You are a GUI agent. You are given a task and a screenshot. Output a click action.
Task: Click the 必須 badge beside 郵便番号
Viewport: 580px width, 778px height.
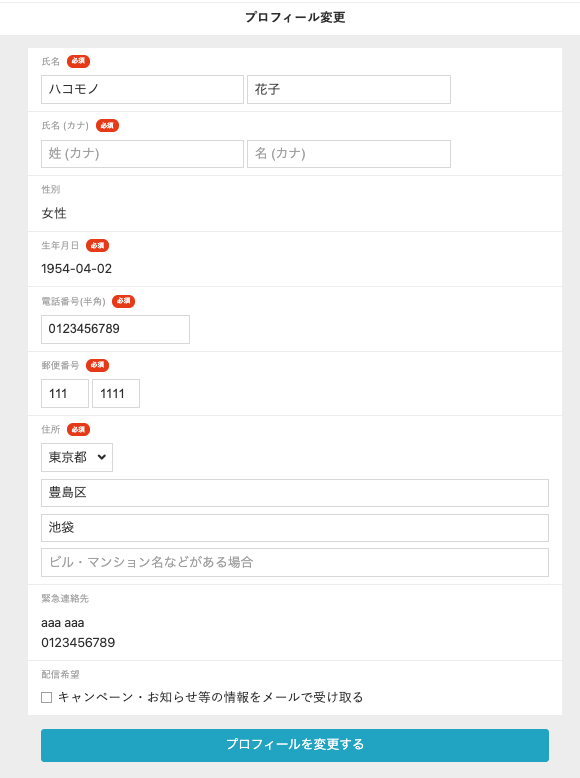pos(97,365)
